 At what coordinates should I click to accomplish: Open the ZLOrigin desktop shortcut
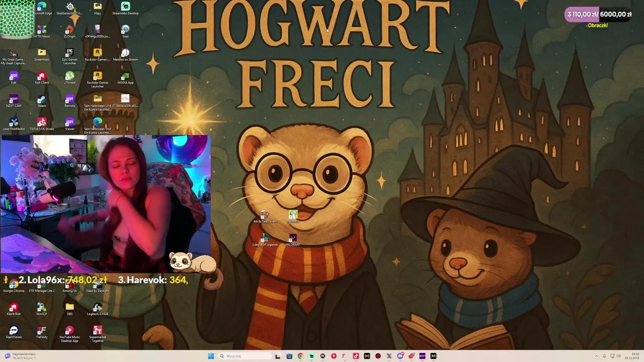pos(70,32)
